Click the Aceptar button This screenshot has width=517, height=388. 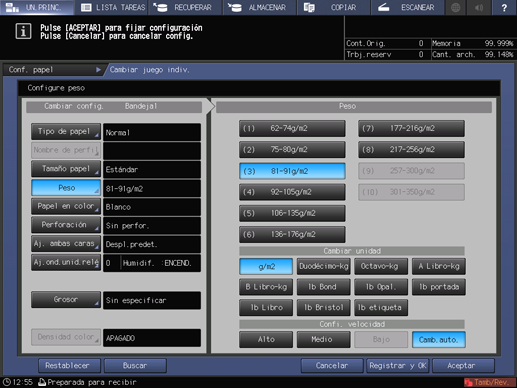pos(463,366)
